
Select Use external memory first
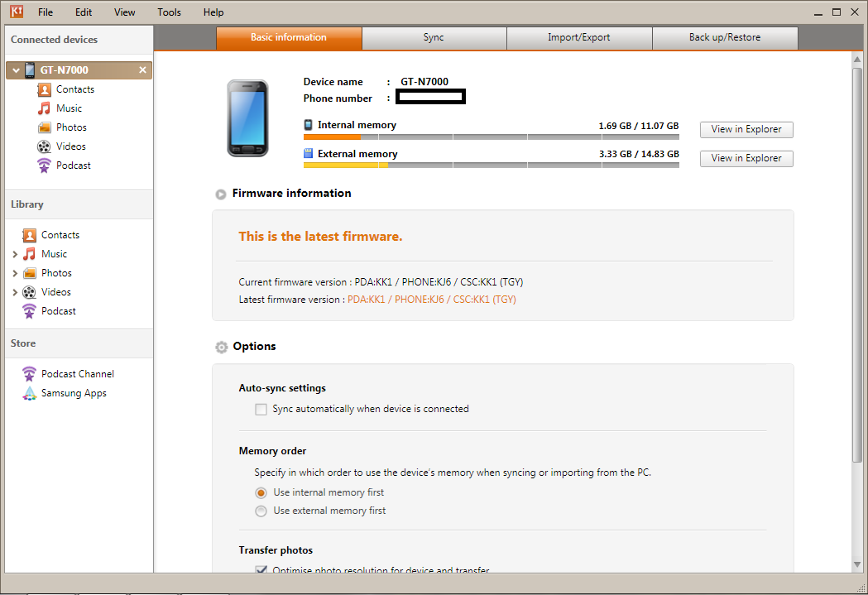pyautogui.click(x=261, y=511)
